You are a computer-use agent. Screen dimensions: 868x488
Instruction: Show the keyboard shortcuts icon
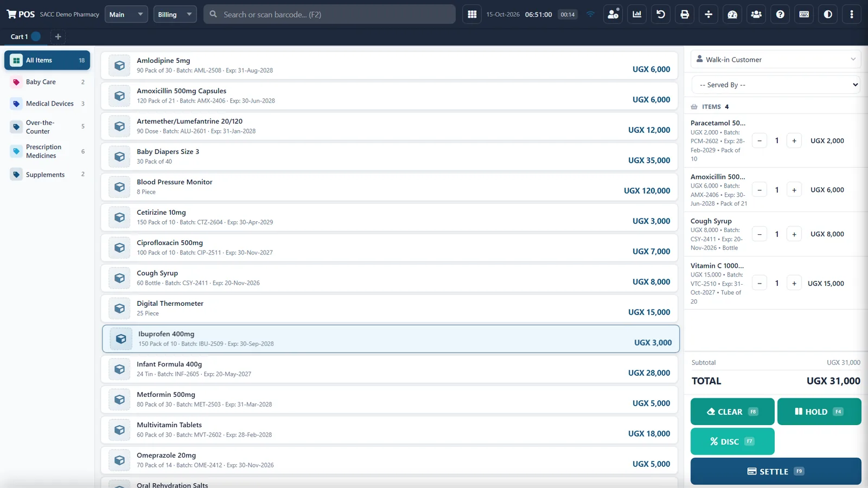pos(804,15)
